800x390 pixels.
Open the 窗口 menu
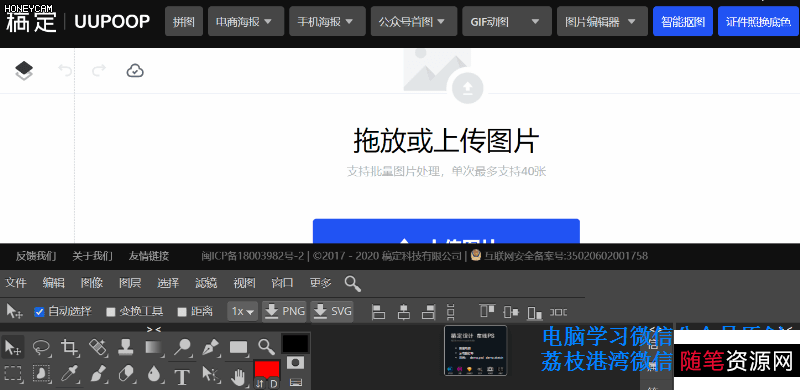(x=283, y=283)
